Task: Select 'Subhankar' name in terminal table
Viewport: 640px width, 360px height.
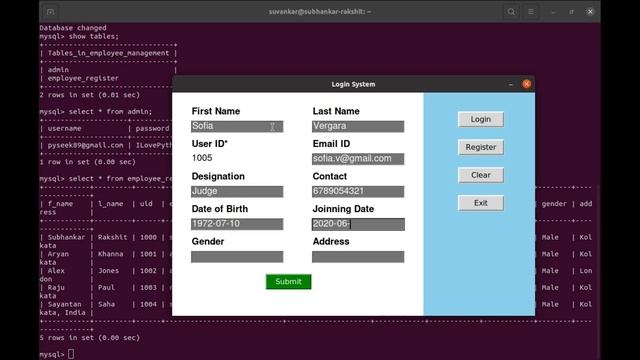Action: [67, 237]
